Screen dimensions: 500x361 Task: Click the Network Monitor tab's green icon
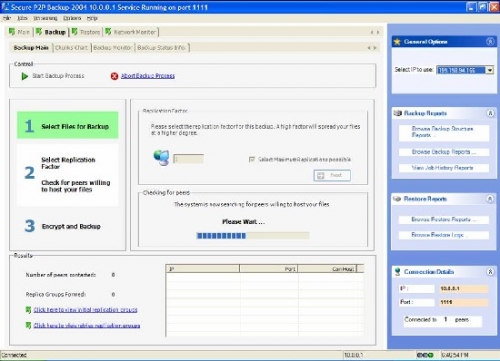pos(108,32)
